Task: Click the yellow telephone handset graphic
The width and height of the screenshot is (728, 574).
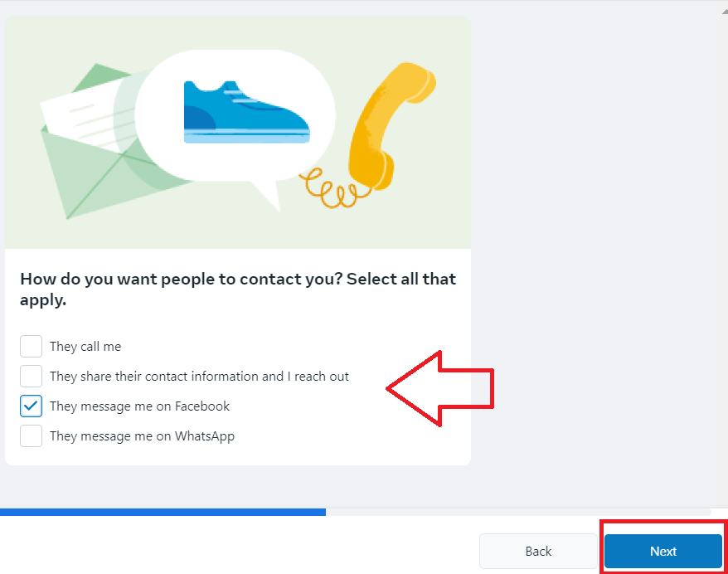Action: [x=390, y=125]
